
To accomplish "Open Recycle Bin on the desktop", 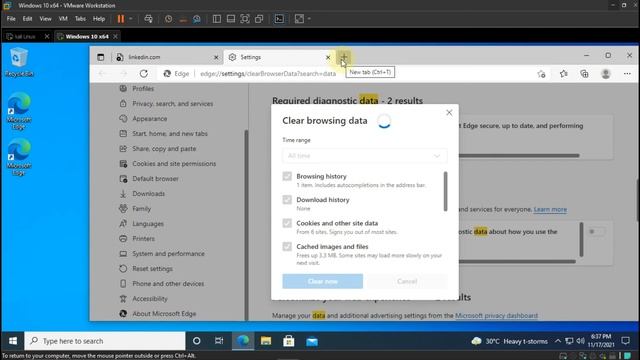I will click(19, 62).
